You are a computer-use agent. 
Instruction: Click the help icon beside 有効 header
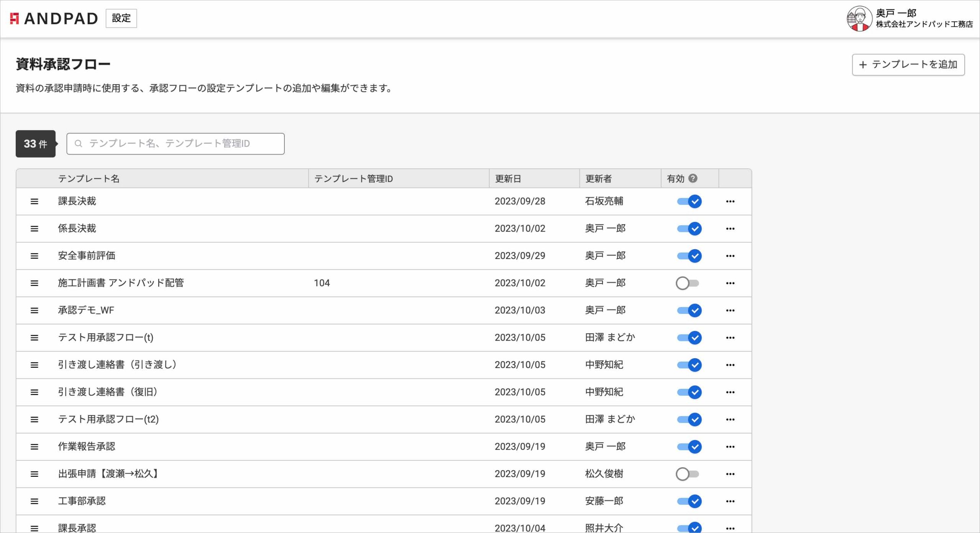click(693, 178)
